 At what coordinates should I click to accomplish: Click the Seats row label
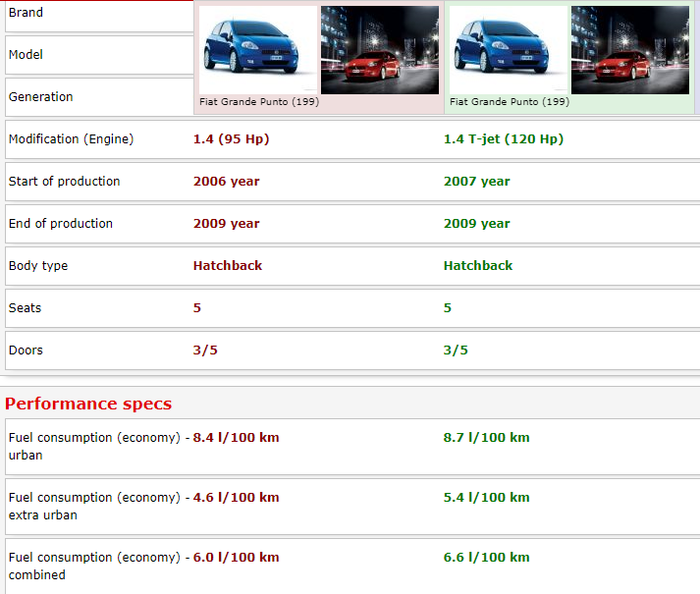click(x=25, y=307)
